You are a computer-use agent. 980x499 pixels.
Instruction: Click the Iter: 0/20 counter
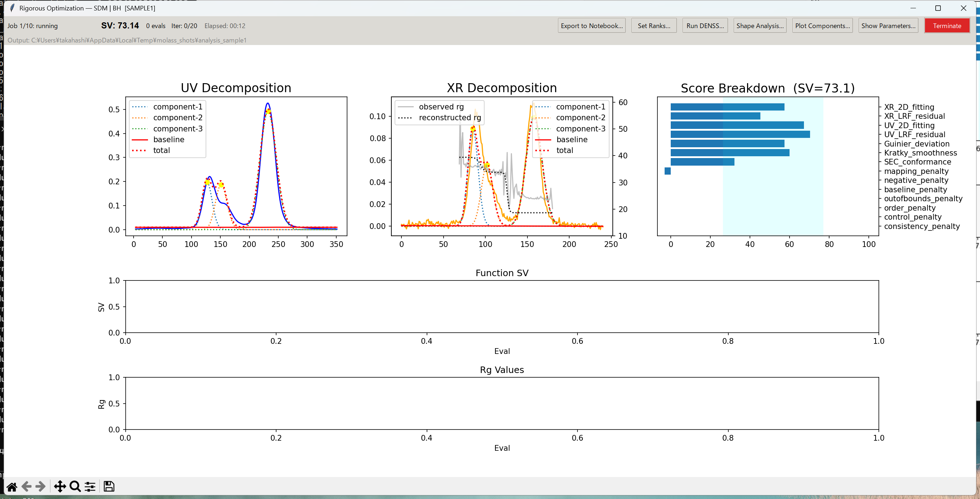coord(184,26)
